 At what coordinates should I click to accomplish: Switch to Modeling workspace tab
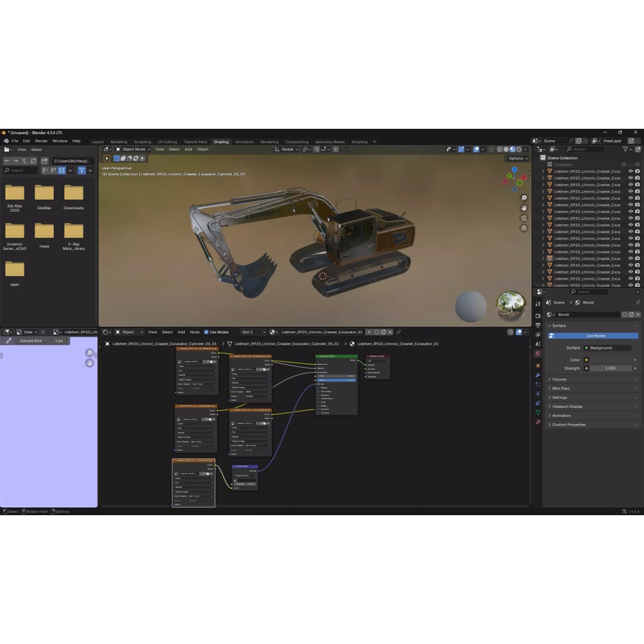(119, 142)
